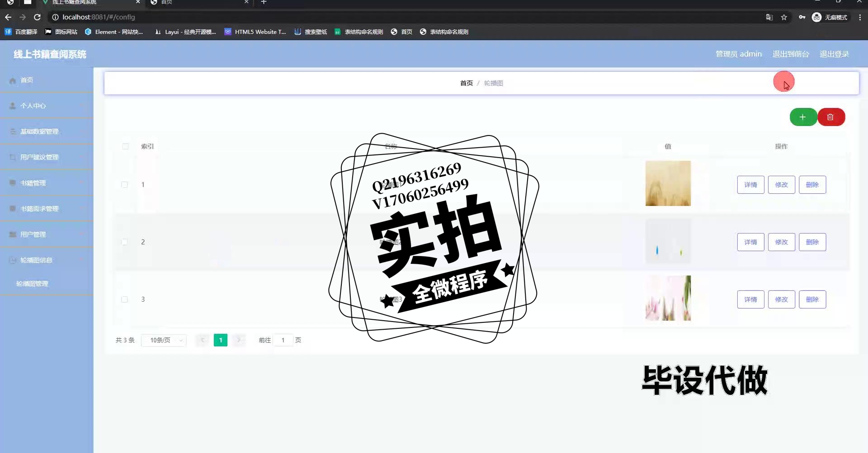Image resolution: width=868 pixels, height=453 pixels.
Task: Open 百度翻译 bookmark
Action: click(x=21, y=32)
